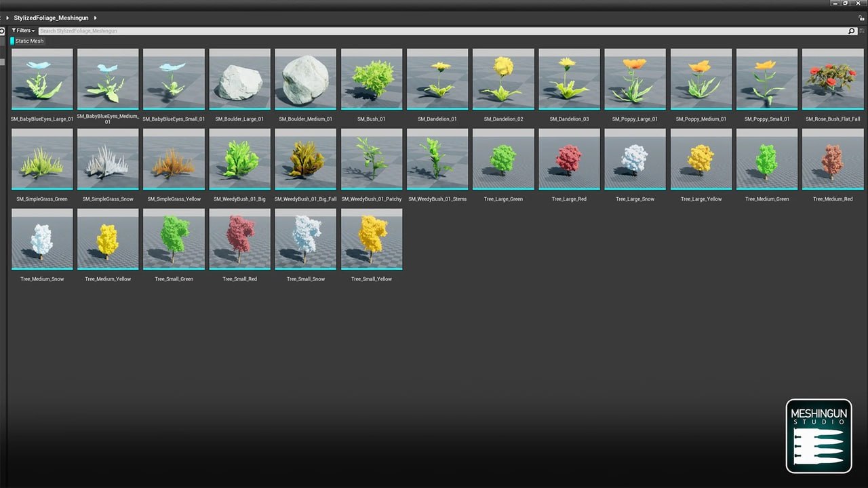Select the SM_Rose_Bush_Flat_Fall asset thumbnail
Image resolution: width=868 pixels, height=488 pixels.
(833, 79)
